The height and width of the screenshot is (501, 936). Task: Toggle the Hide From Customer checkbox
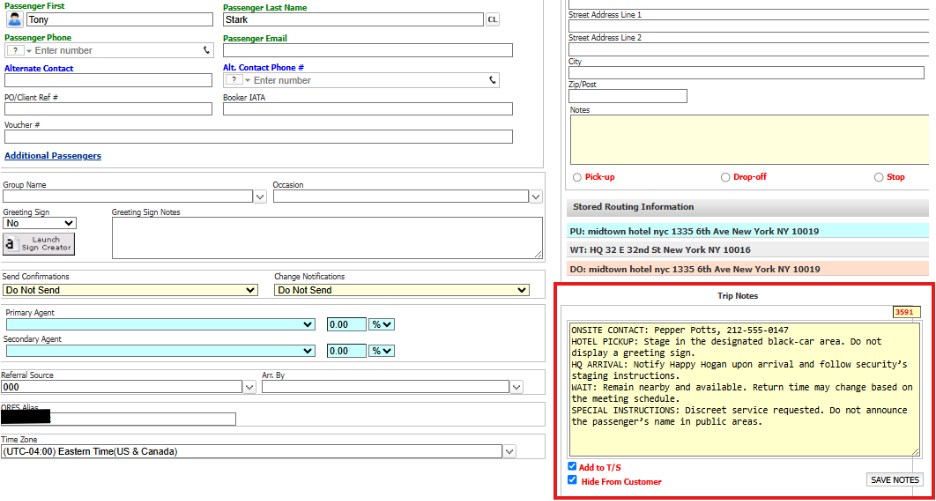573,480
